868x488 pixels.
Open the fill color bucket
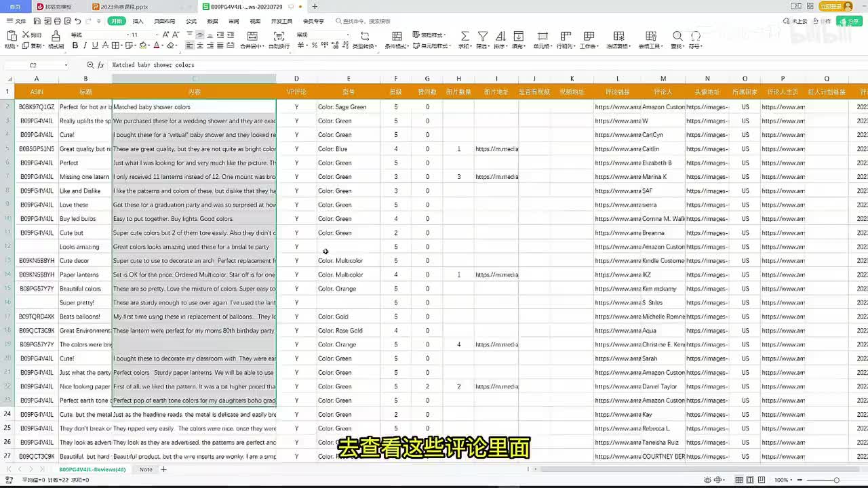click(142, 45)
